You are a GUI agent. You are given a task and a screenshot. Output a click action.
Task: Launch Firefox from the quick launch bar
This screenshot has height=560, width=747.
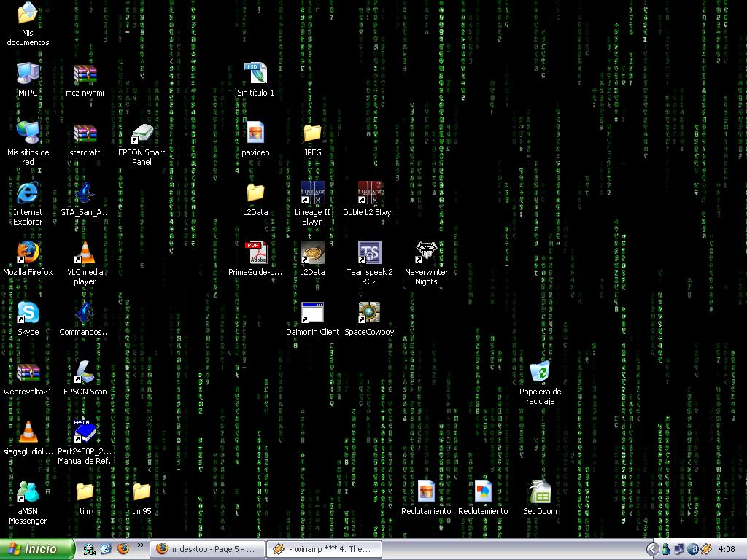[123, 549]
